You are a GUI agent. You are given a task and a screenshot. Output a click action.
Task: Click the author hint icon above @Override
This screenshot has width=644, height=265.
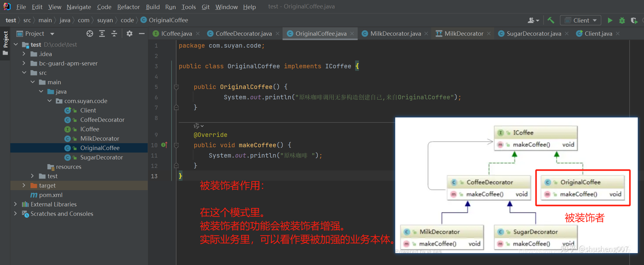(198, 126)
